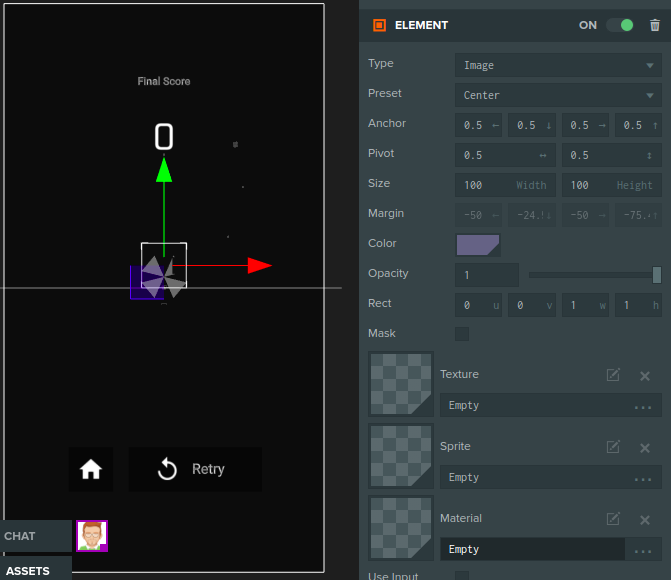Click the edit icon next to Material
The width and height of the screenshot is (671, 580).
click(613, 519)
